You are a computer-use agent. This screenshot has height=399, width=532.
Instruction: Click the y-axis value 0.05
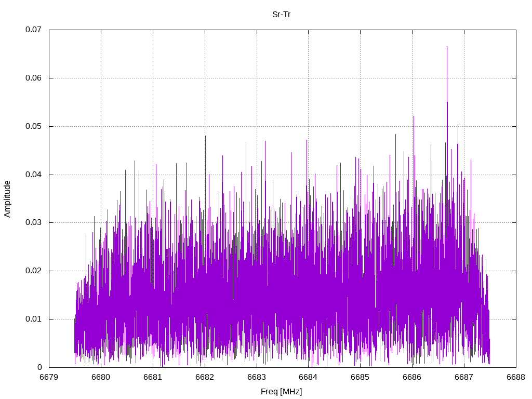tap(34, 127)
